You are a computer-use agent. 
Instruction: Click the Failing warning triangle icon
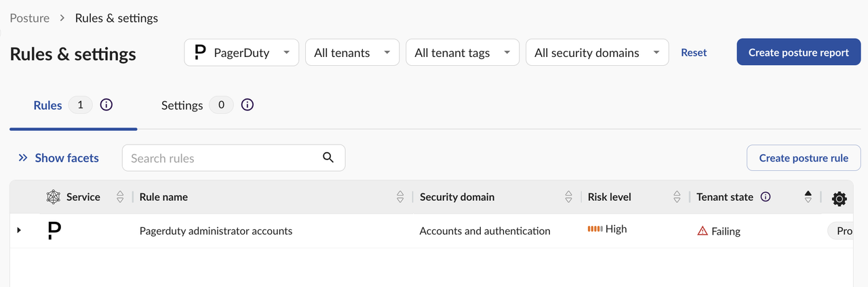tap(703, 231)
